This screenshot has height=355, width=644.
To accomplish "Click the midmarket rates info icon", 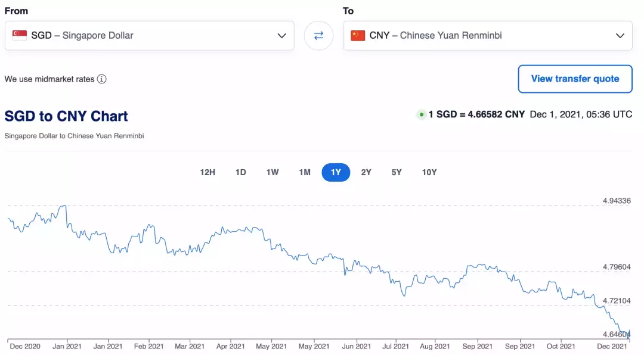I will [x=102, y=79].
